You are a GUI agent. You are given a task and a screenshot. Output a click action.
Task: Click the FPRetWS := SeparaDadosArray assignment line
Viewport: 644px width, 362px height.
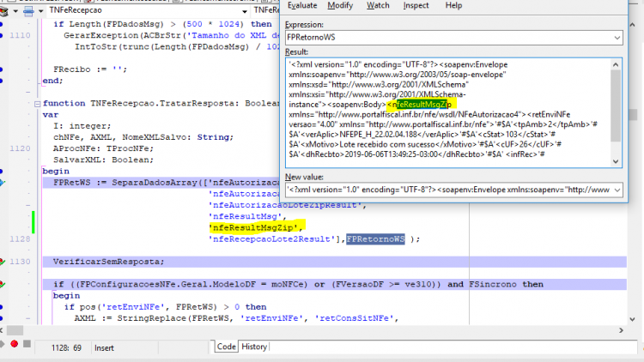167,182
